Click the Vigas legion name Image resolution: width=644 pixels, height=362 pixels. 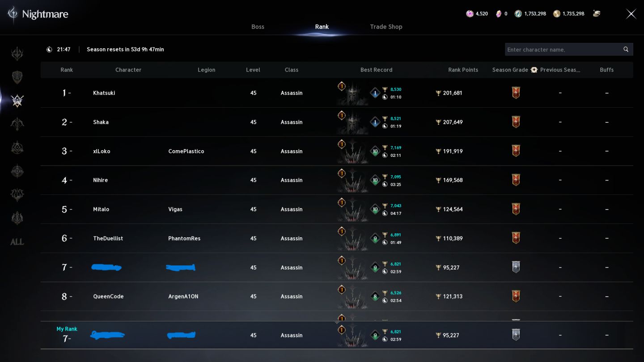[175, 209]
